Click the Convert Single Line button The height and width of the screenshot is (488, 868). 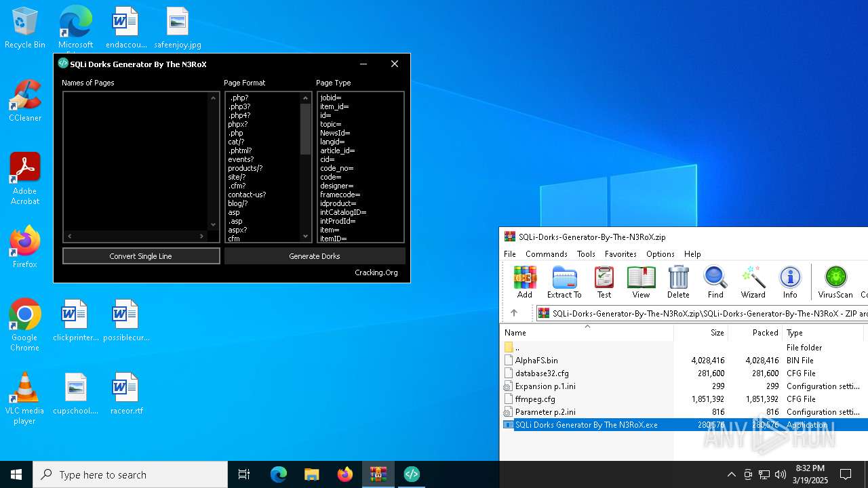pyautogui.click(x=141, y=256)
